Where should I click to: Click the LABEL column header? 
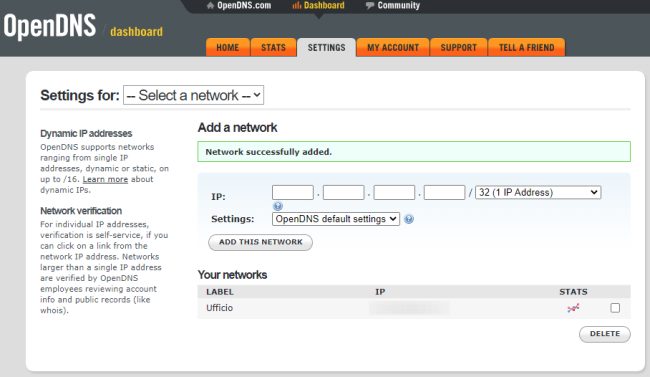tap(220, 292)
